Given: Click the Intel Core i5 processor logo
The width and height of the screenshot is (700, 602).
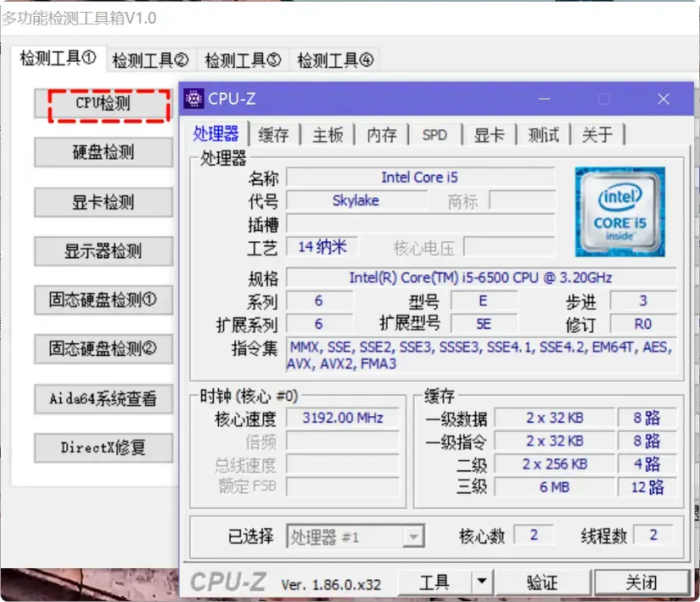Looking at the screenshot, I should [621, 211].
